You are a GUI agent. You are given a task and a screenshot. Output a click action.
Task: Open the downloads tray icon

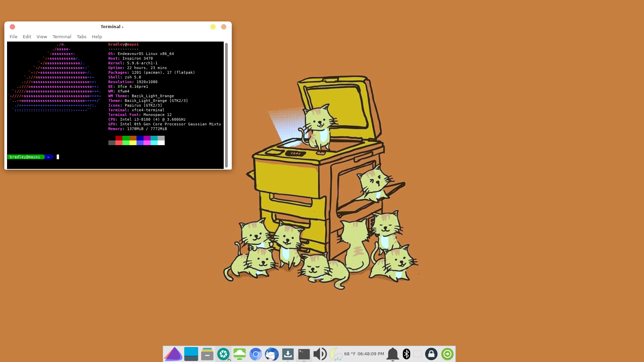(288, 354)
